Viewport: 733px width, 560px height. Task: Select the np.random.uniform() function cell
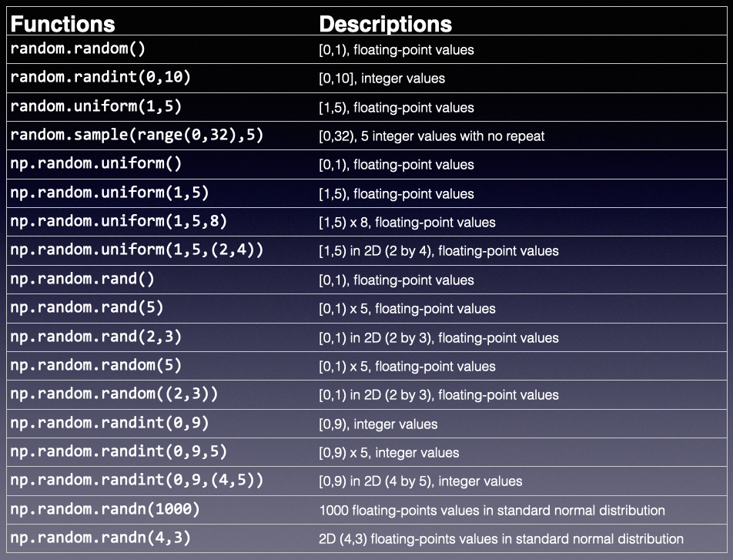(96, 164)
